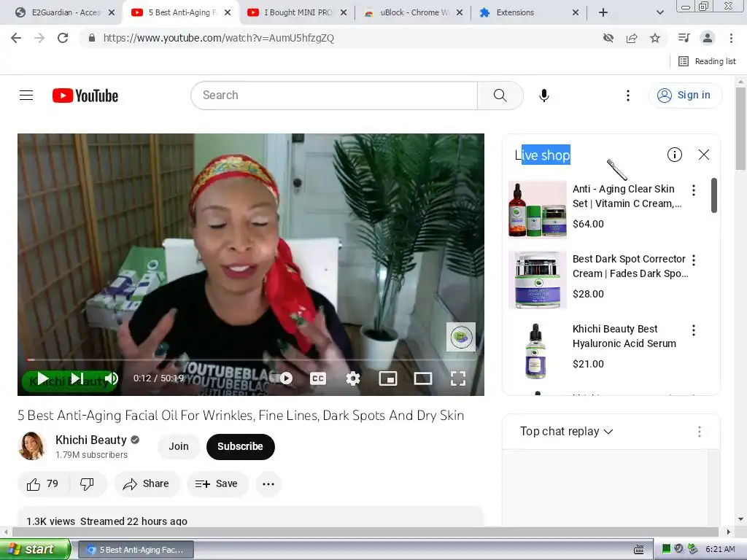Enable miniplayer mode

tap(388, 378)
